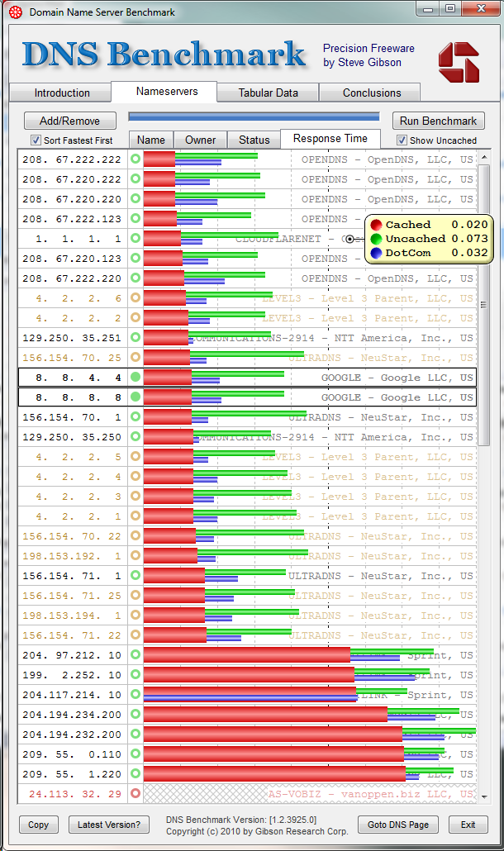Image resolution: width=504 pixels, height=851 pixels.
Task: Click the status circle for 129.250.35.251
Action: pos(135,337)
